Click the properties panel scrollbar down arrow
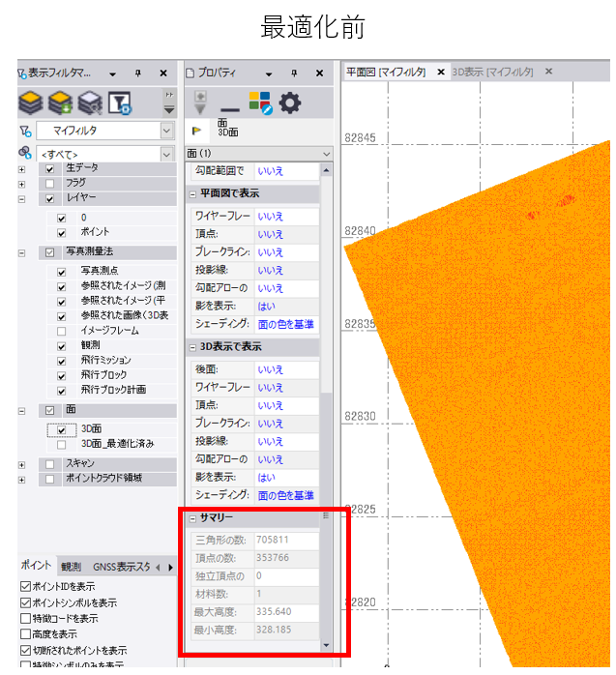616x675 pixels. pyautogui.click(x=326, y=645)
